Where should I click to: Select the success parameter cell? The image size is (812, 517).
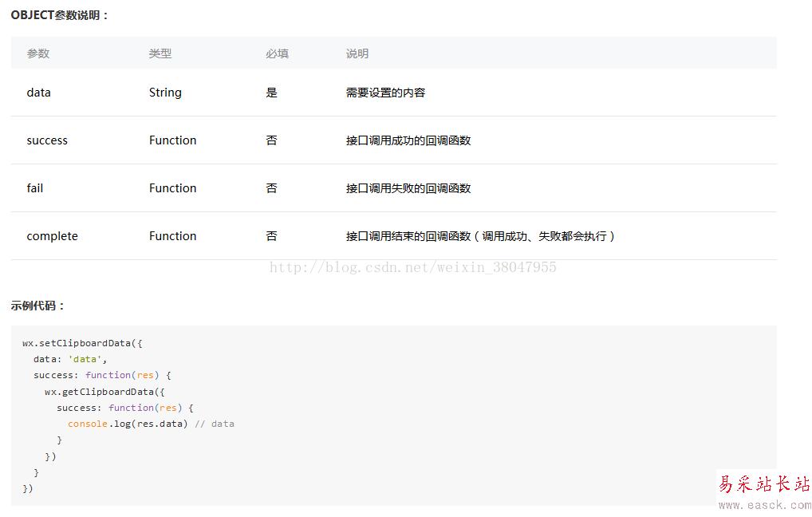point(47,140)
